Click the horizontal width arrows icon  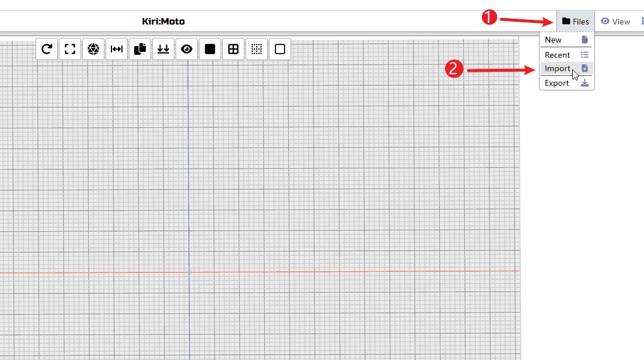tap(117, 49)
